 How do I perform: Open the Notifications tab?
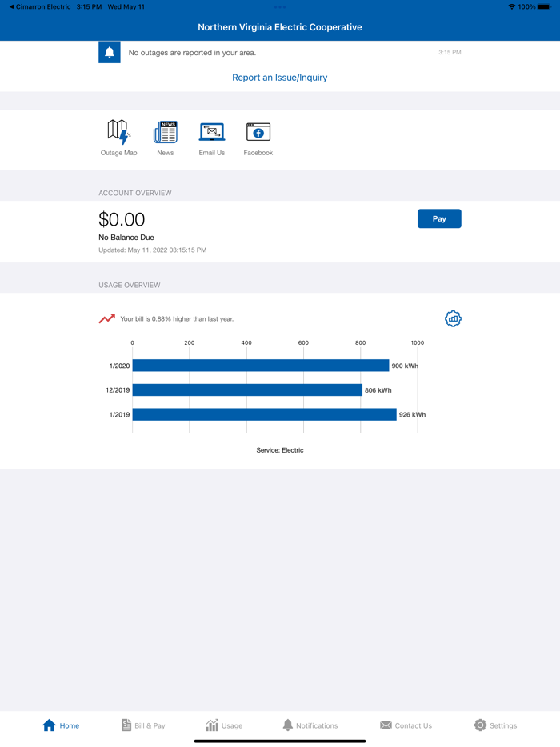(310, 725)
